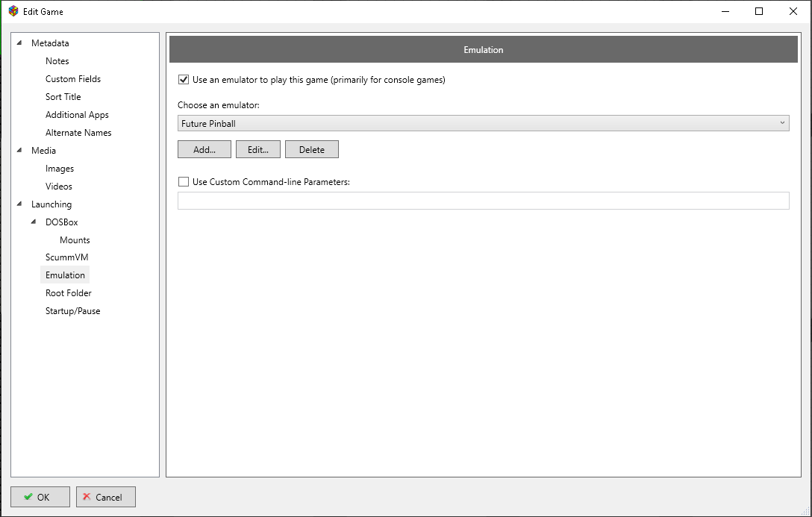Click the Add... emulator button

click(204, 149)
